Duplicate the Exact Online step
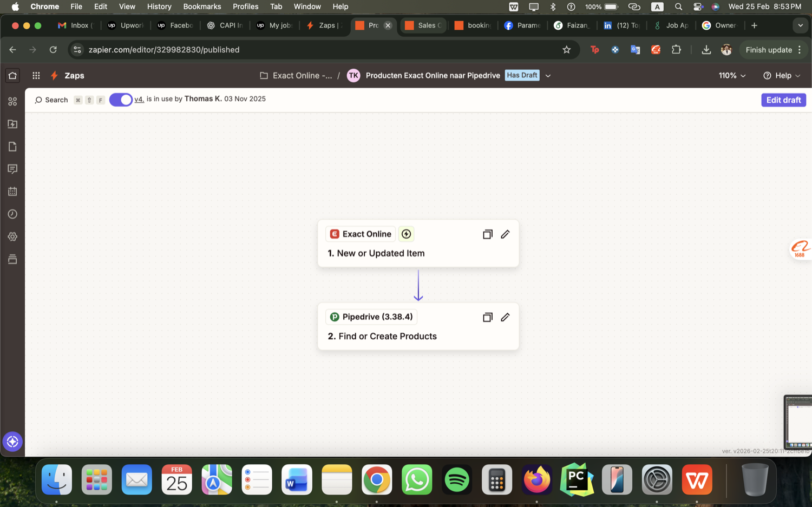This screenshot has height=507, width=812. (x=487, y=234)
